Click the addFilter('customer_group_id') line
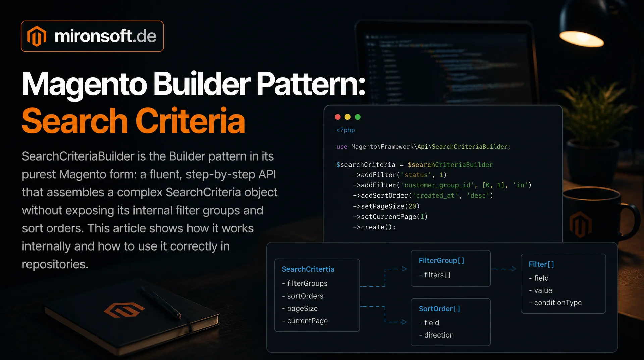The image size is (644, 360). tap(442, 185)
